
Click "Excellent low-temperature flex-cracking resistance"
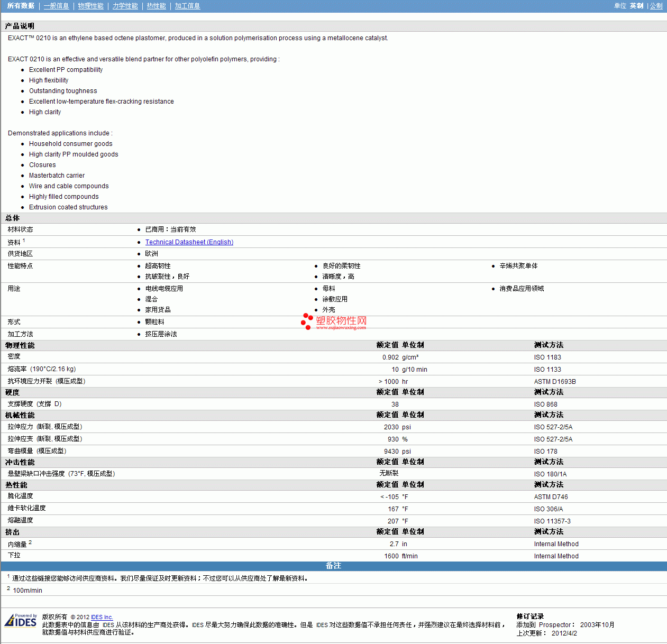point(102,102)
